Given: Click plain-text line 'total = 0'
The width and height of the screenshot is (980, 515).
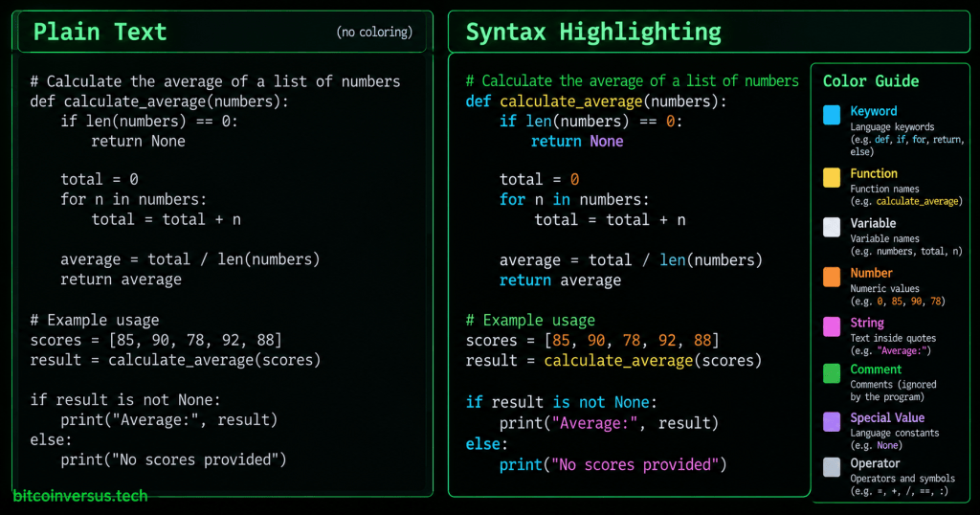Looking at the screenshot, I should (100, 179).
